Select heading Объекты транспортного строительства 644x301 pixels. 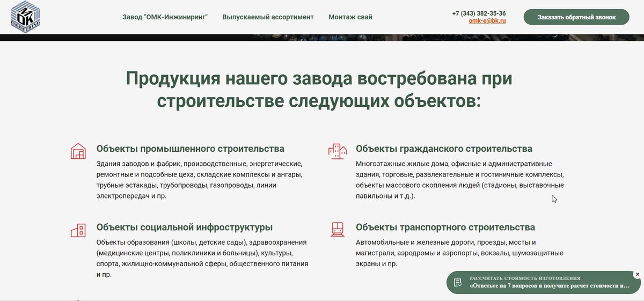pos(445,227)
